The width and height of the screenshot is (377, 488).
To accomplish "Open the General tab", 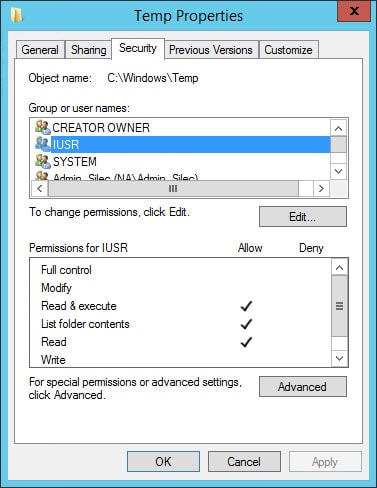I will point(40,50).
